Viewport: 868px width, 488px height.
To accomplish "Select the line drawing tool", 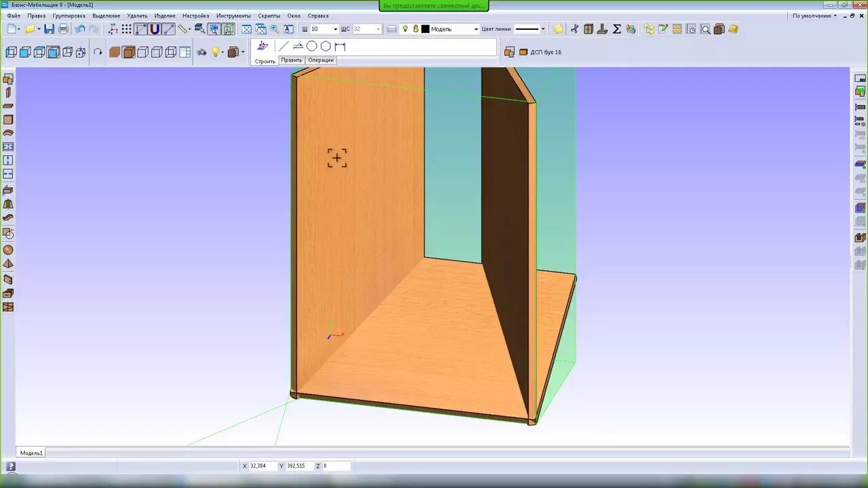I will pos(283,46).
